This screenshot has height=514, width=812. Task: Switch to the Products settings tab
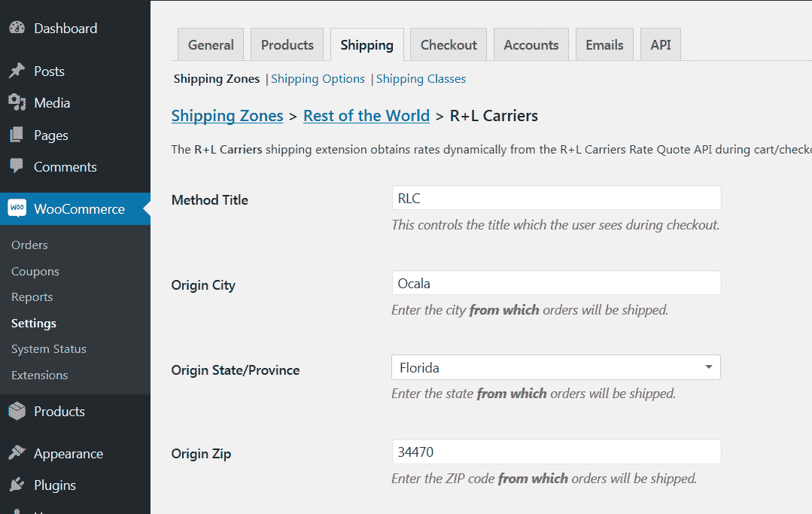coord(287,44)
